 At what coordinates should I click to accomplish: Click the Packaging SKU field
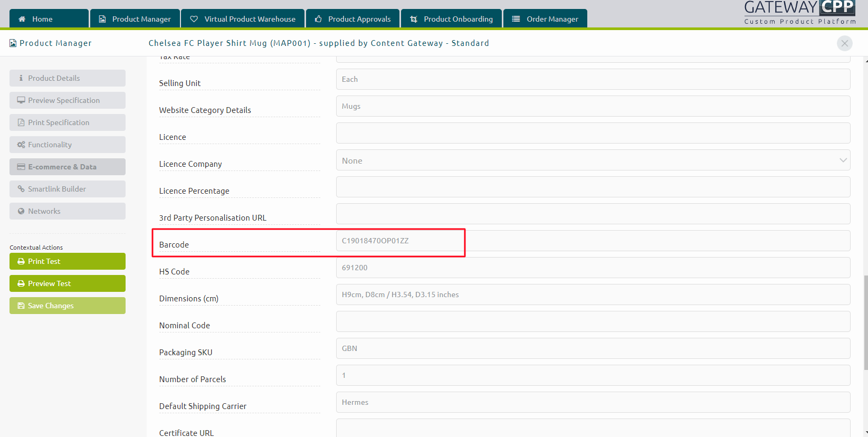coord(593,348)
